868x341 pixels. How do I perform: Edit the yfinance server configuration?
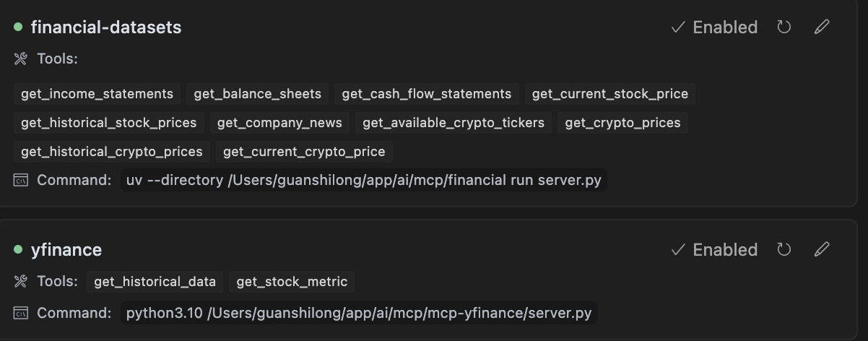coord(822,250)
